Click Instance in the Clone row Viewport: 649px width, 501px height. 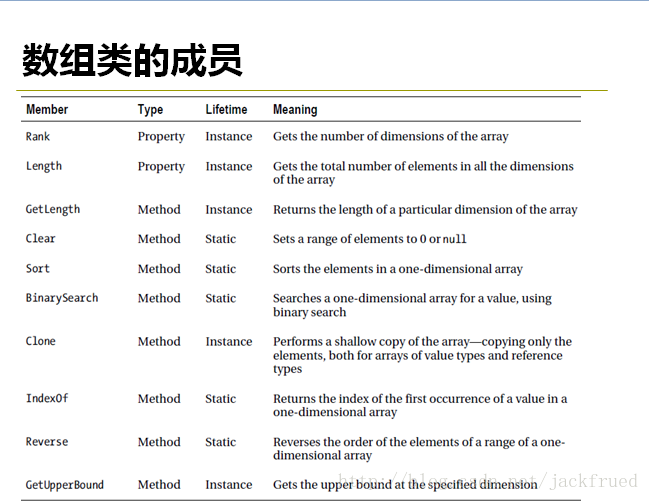tap(229, 342)
